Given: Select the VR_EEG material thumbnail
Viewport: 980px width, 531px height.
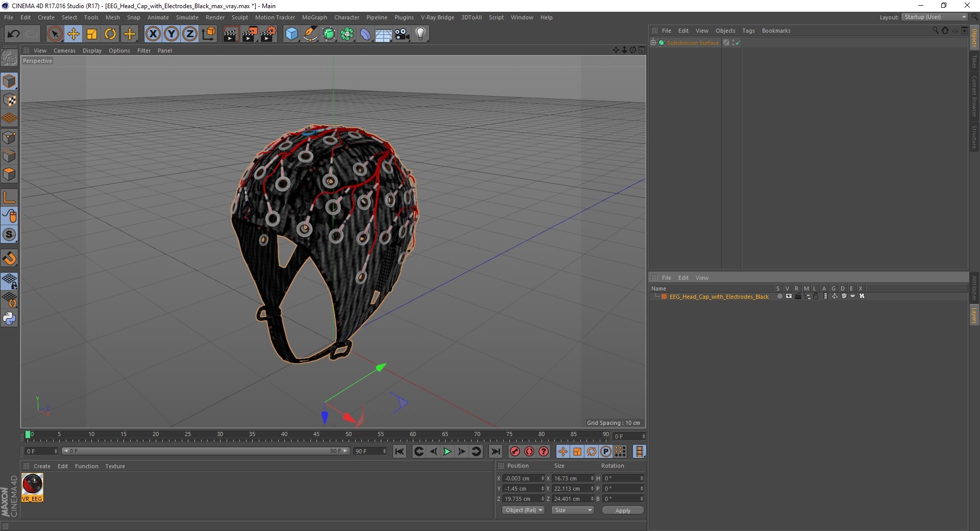Looking at the screenshot, I should click(33, 487).
